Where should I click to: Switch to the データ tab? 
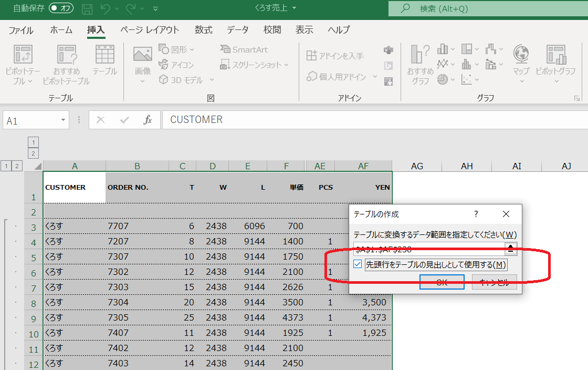pyautogui.click(x=238, y=30)
